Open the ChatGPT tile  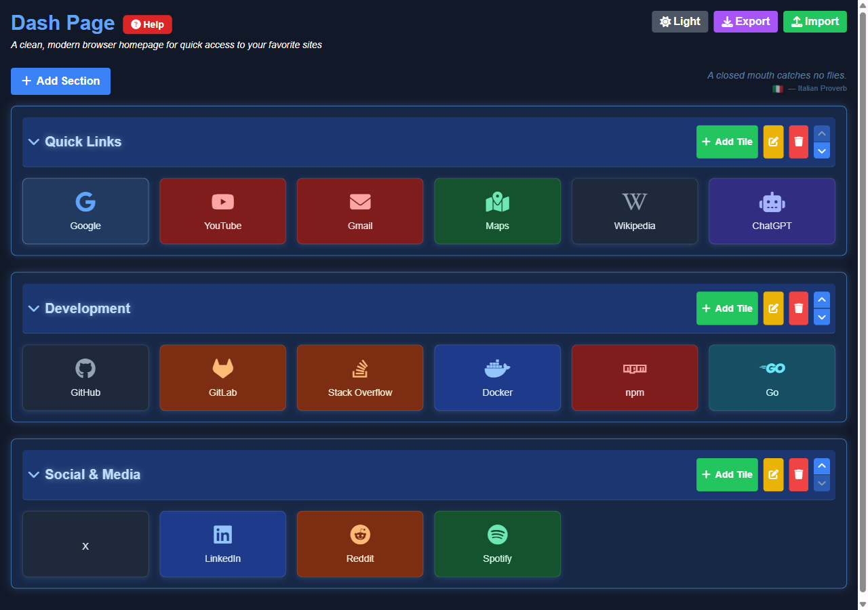point(772,211)
